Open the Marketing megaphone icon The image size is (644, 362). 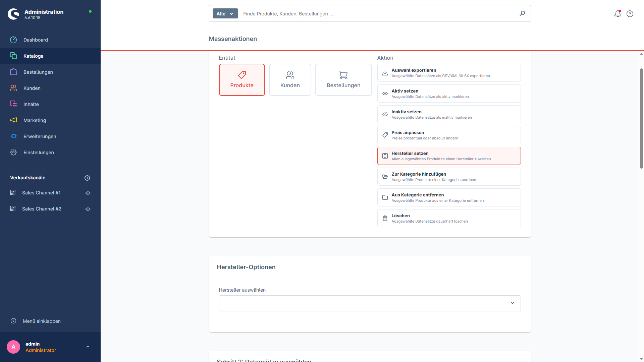pos(13,120)
